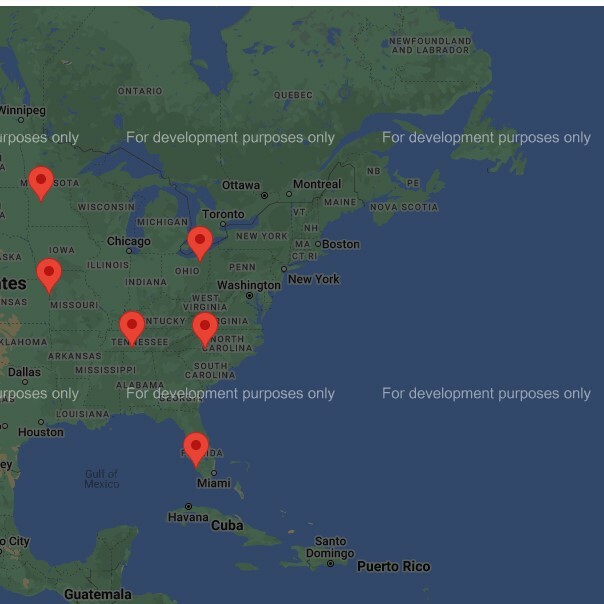Screen dimensions: 604x604
Task: Click the Miami city label
Action: click(x=214, y=483)
